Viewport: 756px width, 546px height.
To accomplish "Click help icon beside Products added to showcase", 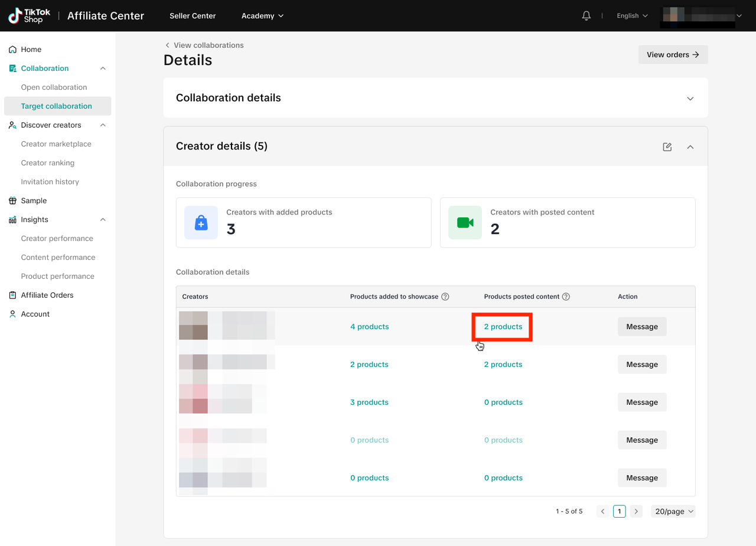I will (445, 297).
